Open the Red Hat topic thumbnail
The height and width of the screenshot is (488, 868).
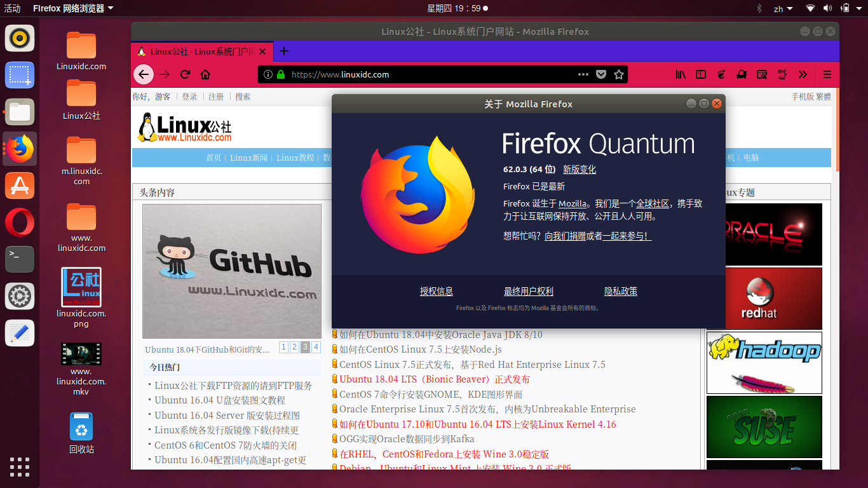[x=764, y=298]
